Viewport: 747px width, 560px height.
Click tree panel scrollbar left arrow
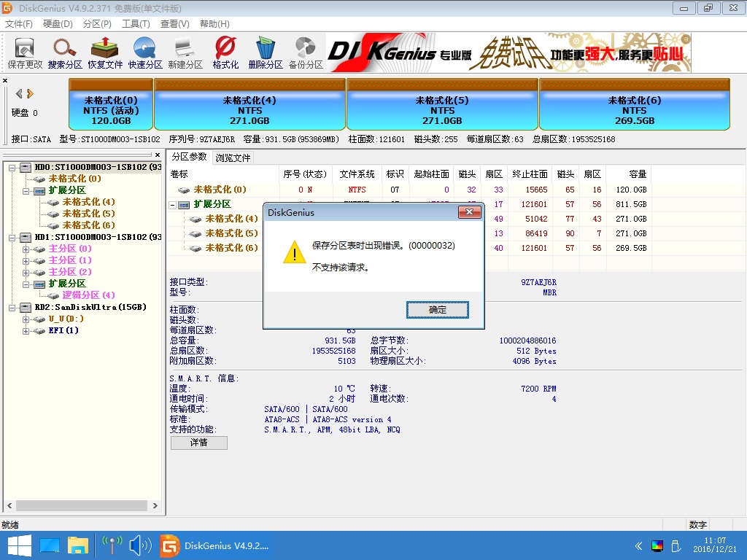click(x=9, y=506)
